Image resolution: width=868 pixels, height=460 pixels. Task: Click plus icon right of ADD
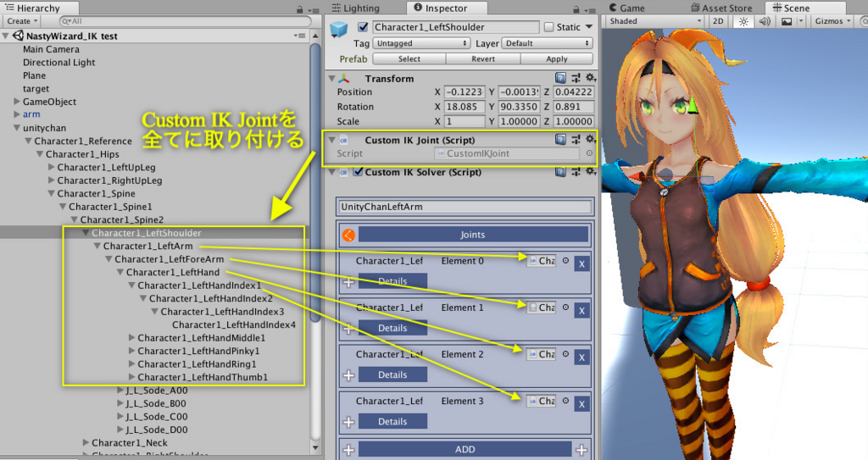click(x=581, y=450)
